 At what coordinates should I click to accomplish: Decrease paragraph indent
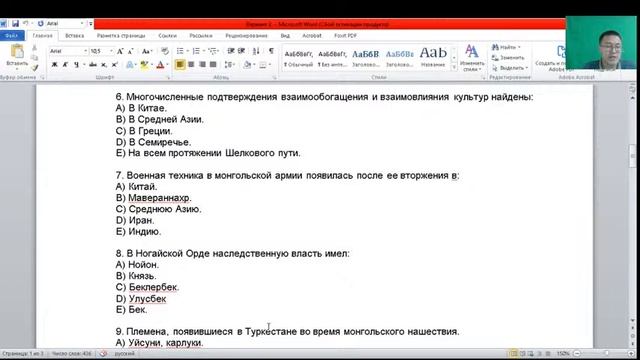click(231, 51)
